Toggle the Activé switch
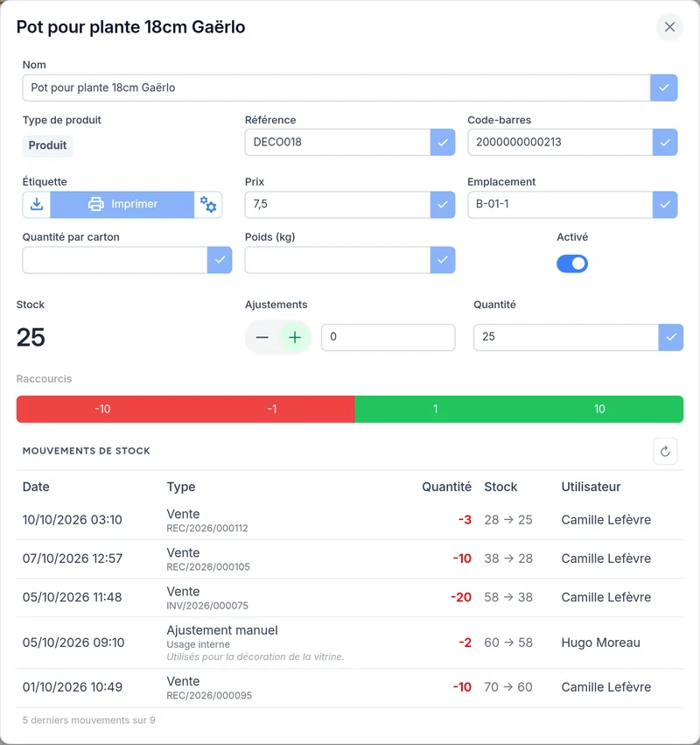The width and height of the screenshot is (700, 745). pos(572,264)
